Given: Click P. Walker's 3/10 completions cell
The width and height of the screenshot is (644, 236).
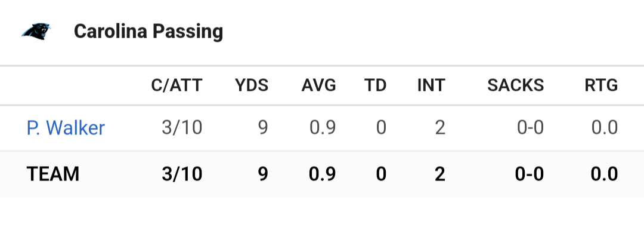Looking at the screenshot, I should 182,128.
